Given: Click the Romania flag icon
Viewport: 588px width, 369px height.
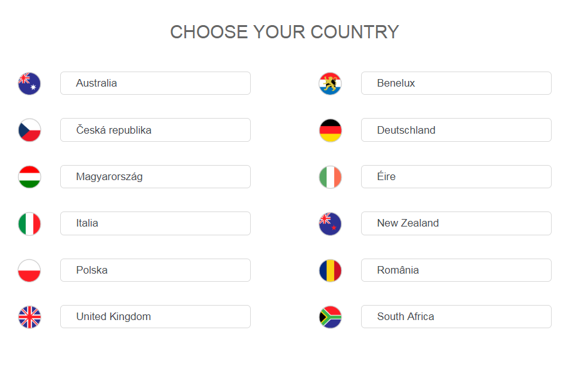Looking at the screenshot, I should coord(330,270).
